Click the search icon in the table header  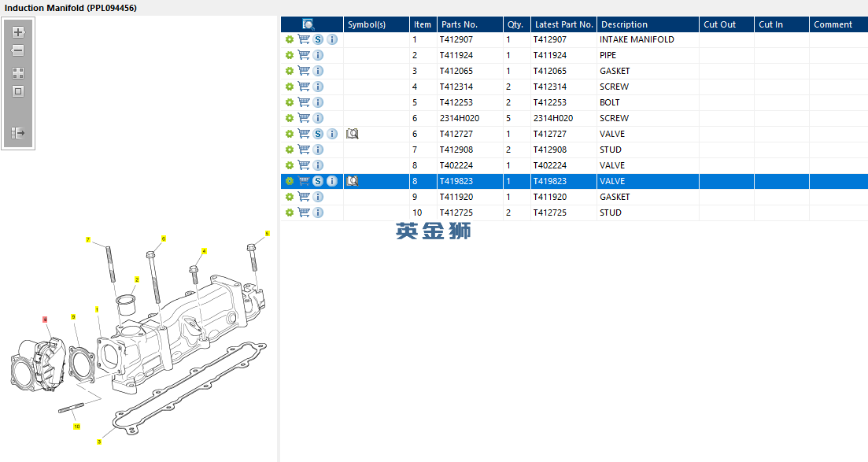[x=308, y=24]
